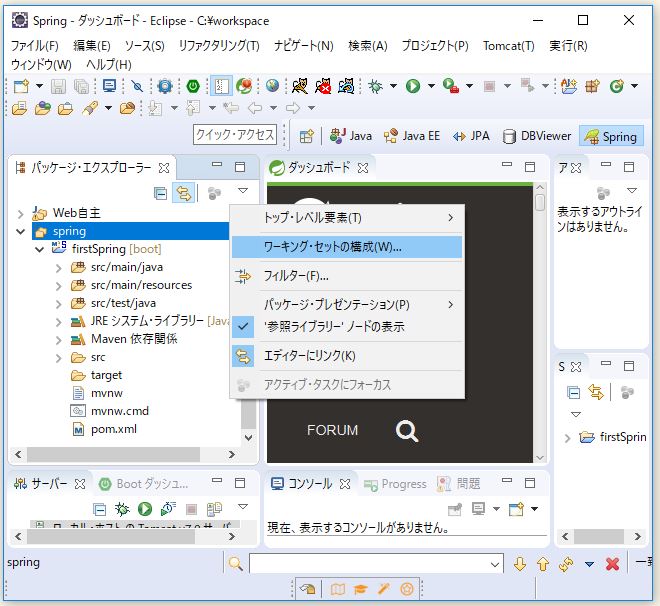
Task: Click the red X icon in bottom search bar
Action: [x=612, y=564]
